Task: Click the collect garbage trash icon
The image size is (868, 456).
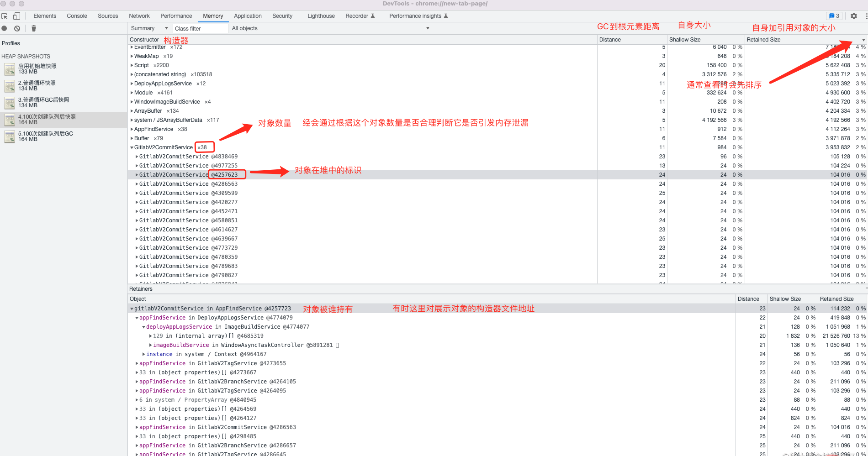Action: click(34, 28)
